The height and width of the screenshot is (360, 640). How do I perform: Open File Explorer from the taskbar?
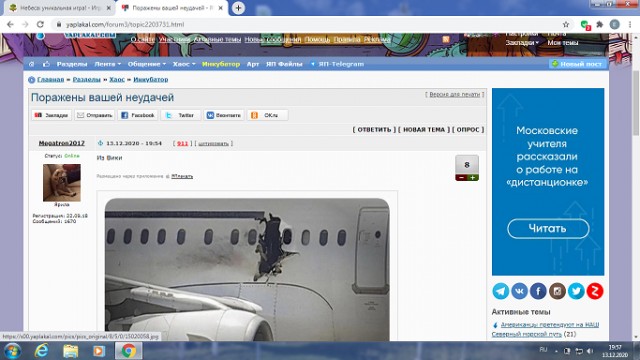pyautogui.click(x=70, y=351)
